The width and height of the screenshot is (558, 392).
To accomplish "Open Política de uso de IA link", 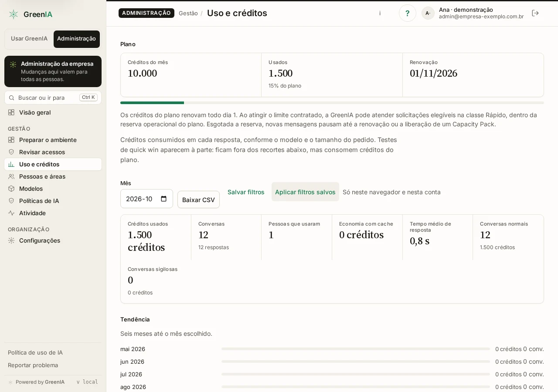I will (x=35, y=353).
